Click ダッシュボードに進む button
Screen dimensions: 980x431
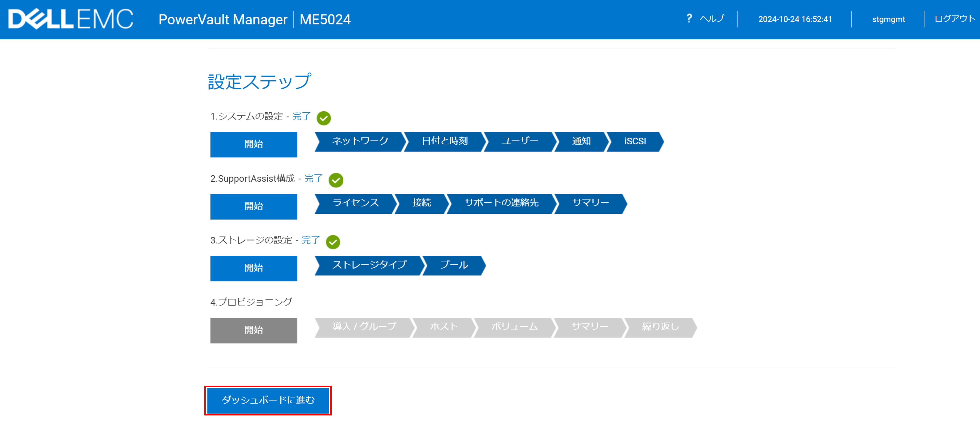[268, 400]
